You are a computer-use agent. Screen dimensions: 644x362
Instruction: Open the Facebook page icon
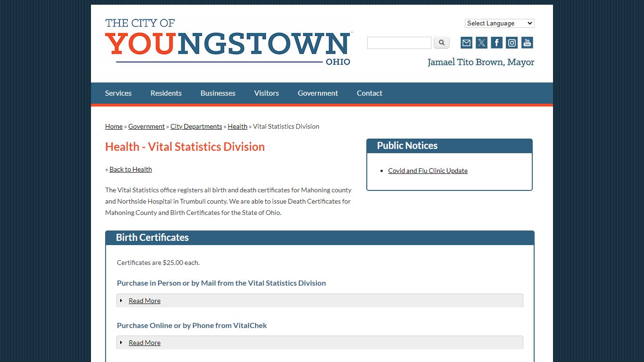click(x=497, y=43)
